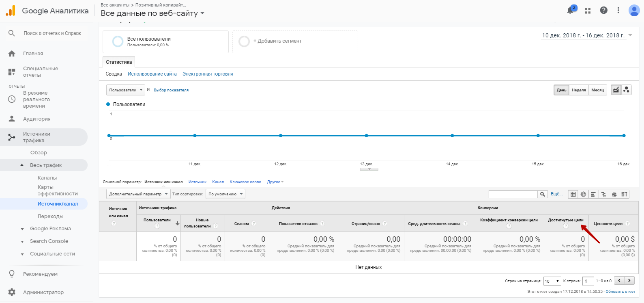
Task: Click help icon next to Сеансы column
Action: [254, 223]
